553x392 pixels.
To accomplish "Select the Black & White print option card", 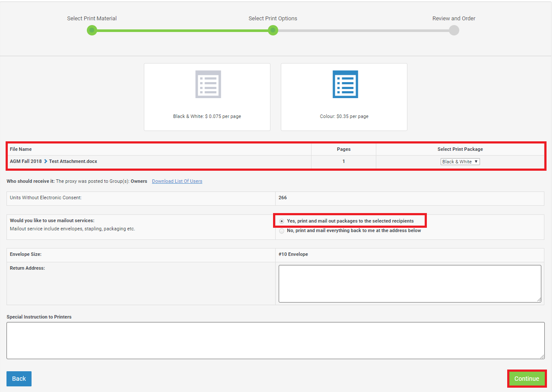I will click(207, 97).
